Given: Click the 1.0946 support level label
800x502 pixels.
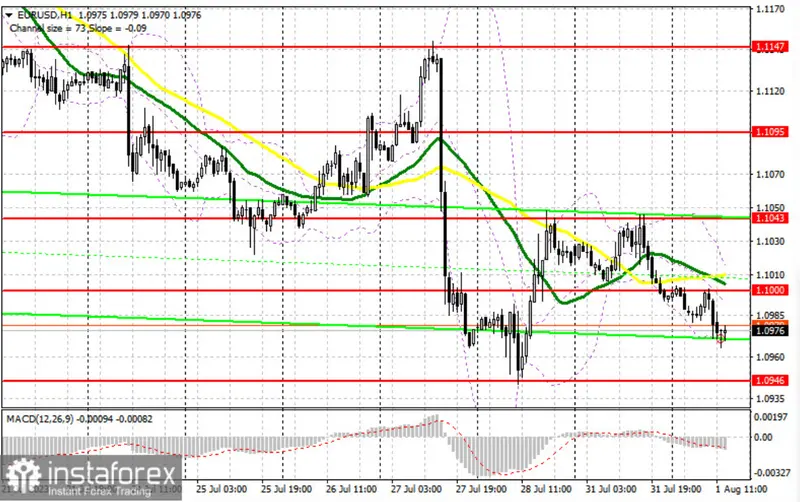Looking at the screenshot, I should coord(770,381).
